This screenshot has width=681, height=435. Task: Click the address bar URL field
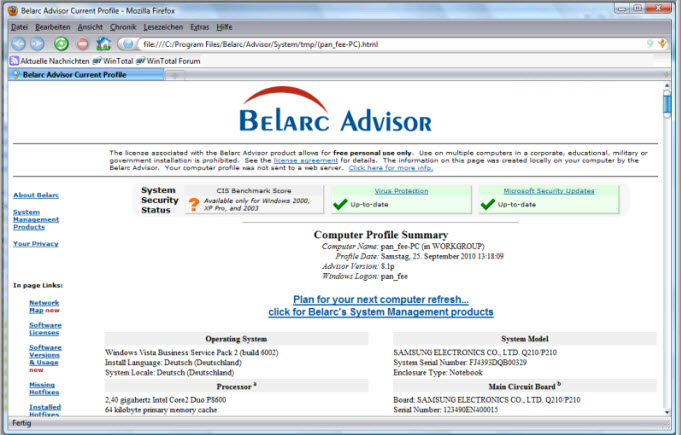point(391,44)
